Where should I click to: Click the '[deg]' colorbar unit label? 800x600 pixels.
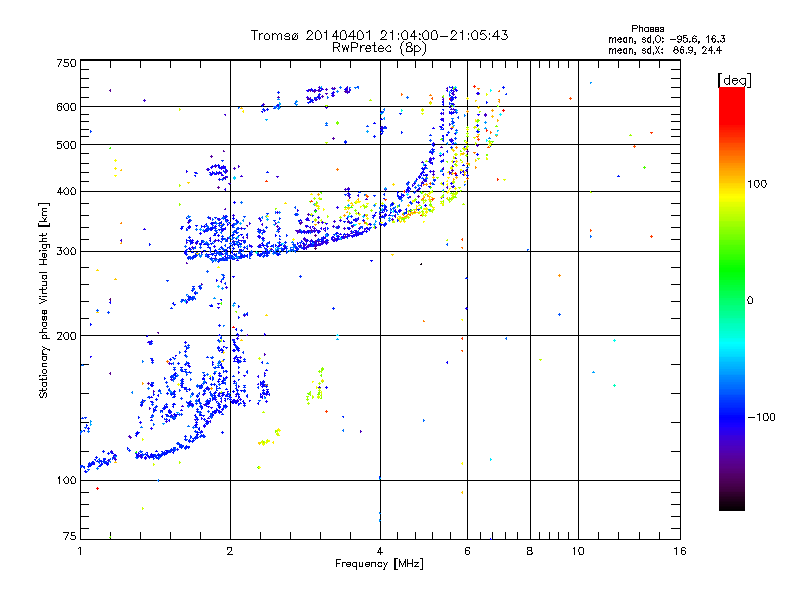[x=734, y=80]
